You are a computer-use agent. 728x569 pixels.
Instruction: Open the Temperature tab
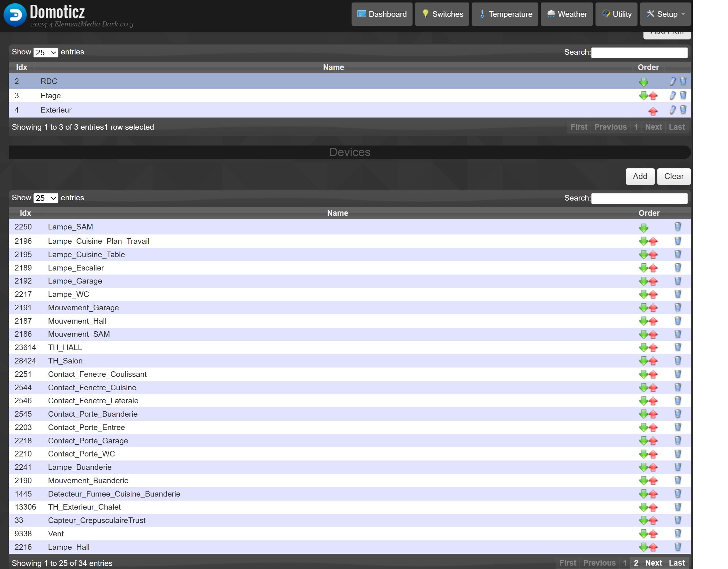coord(505,14)
